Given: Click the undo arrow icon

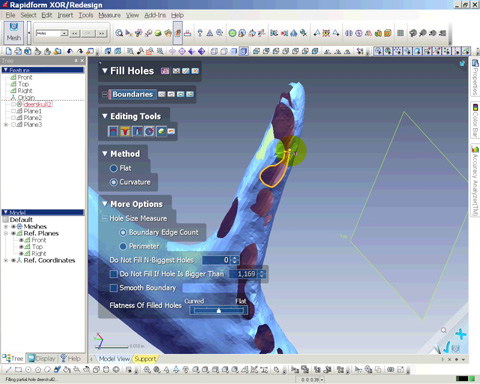Looking at the screenshot, I should click(x=70, y=51).
